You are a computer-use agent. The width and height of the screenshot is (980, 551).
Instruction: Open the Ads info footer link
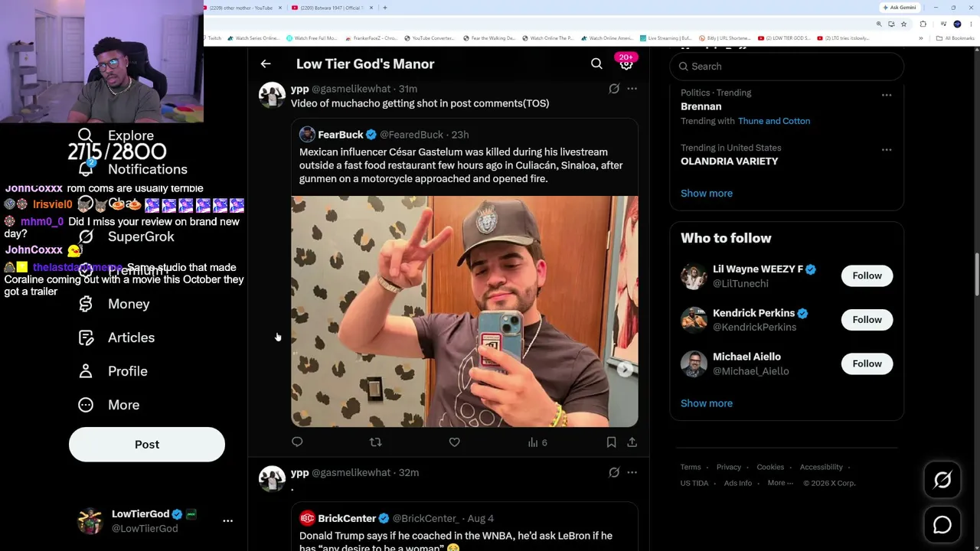pos(738,483)
